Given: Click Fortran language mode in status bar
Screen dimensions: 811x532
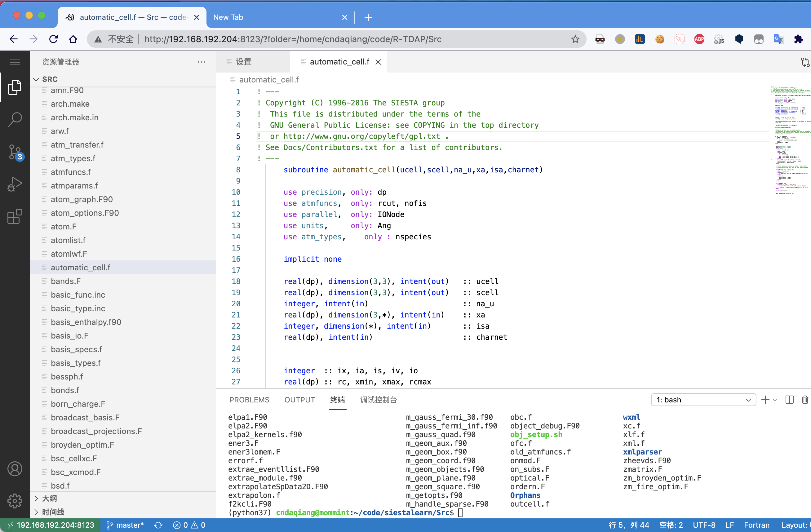Looking at the screenshot, I should 756,525.
